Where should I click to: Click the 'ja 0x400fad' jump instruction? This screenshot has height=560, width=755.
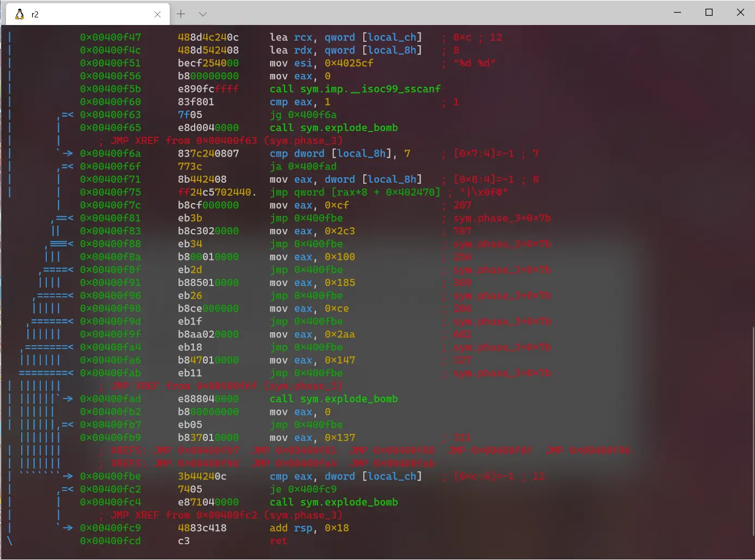[303, 166]
